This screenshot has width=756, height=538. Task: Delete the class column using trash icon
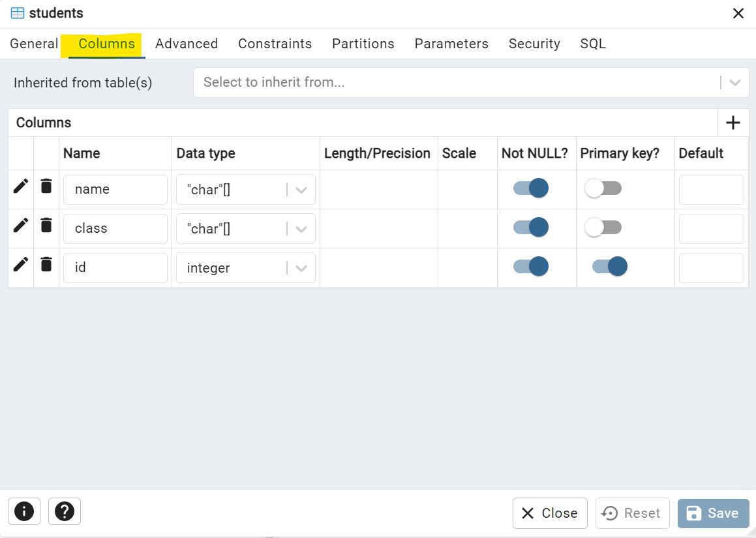pyautogui.click(x=46, y=225)
